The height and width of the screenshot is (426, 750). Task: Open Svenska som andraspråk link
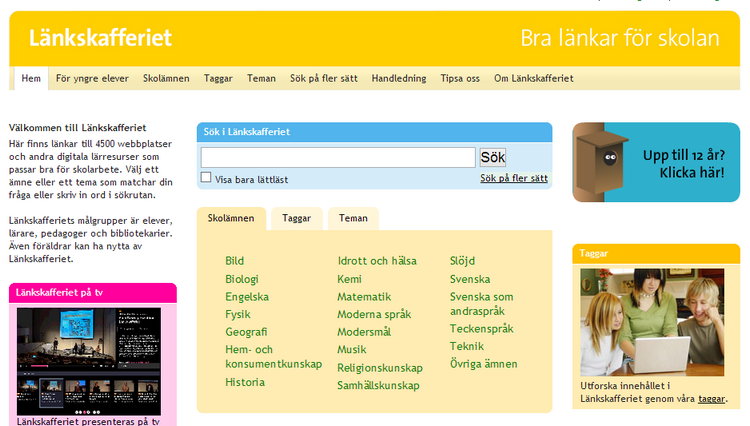pos(481,304)
